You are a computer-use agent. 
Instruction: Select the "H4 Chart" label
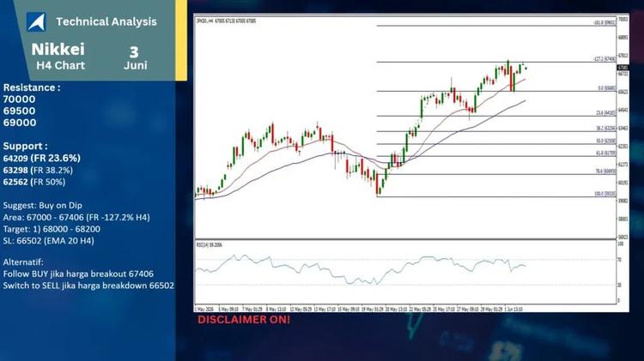[x=60, y=66]
